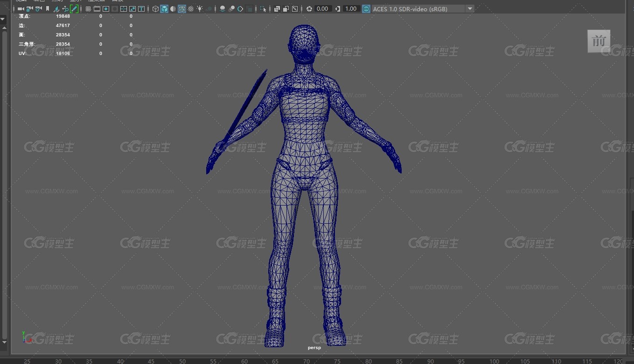The height and width of the screenshot is (364, 634).
Task: Toggle Use Default Material icon
Action: [x=173, y=9]
